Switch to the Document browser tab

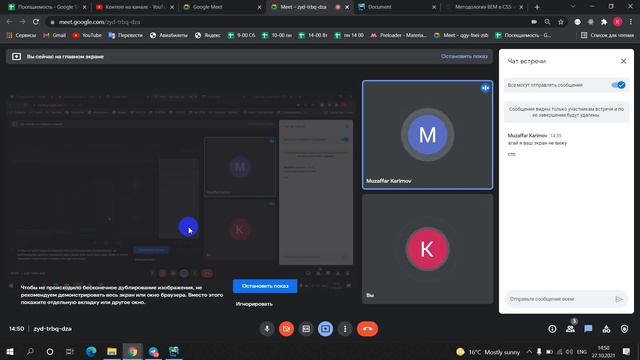[396, 7]
